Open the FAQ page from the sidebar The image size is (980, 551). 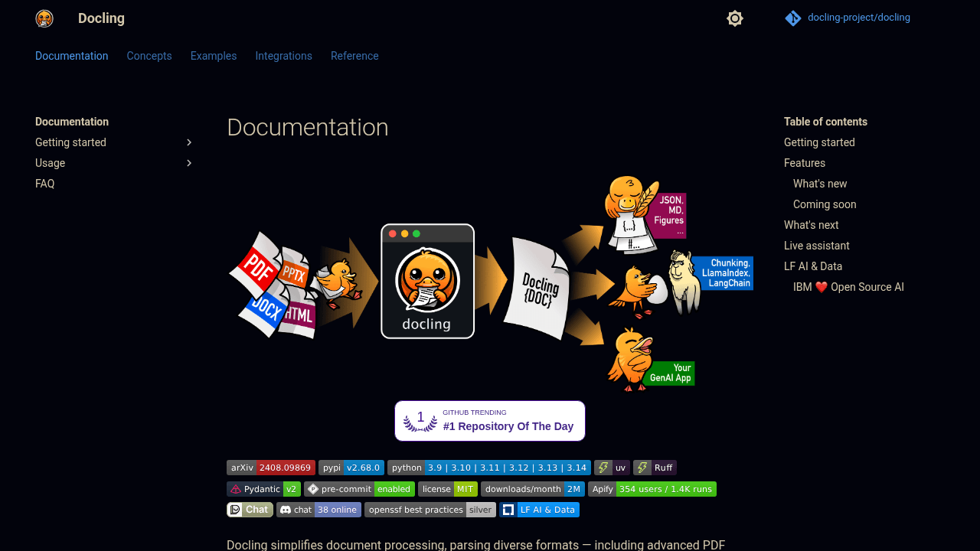44,184
